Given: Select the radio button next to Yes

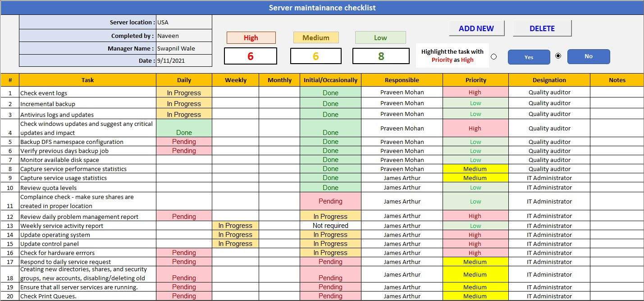Looking at the screenshot, I should coord(494,56).
